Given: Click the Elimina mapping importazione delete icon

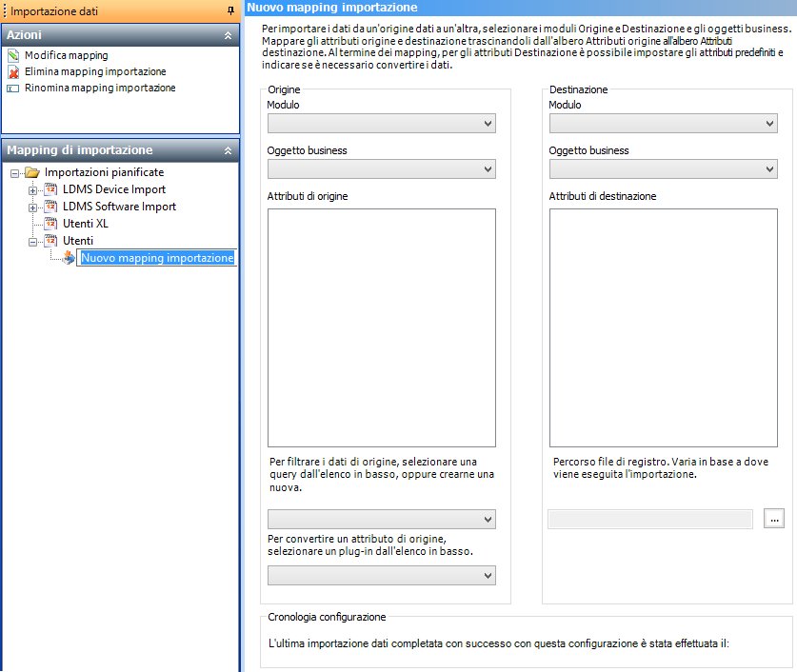Looking at the screenshot, I should 13,71.
